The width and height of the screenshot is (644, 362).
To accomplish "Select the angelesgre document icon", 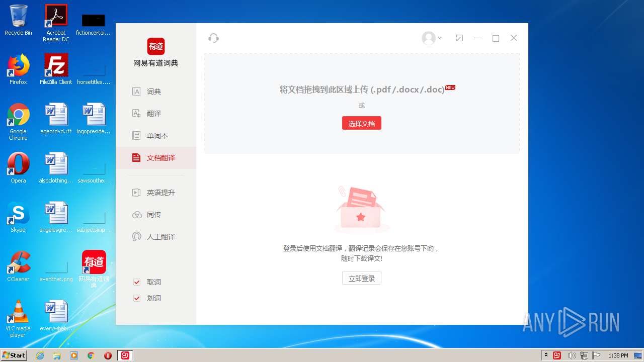I will click(56, 217).
